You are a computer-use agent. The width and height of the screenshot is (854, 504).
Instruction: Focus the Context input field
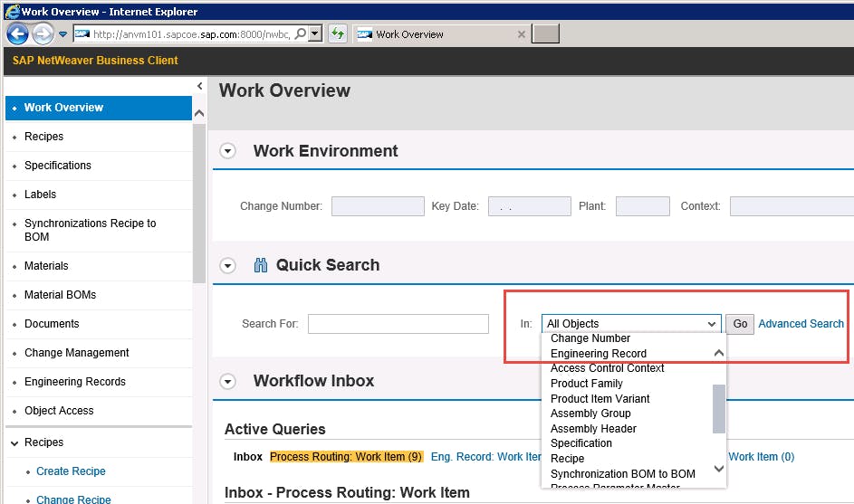coord(792,206)
